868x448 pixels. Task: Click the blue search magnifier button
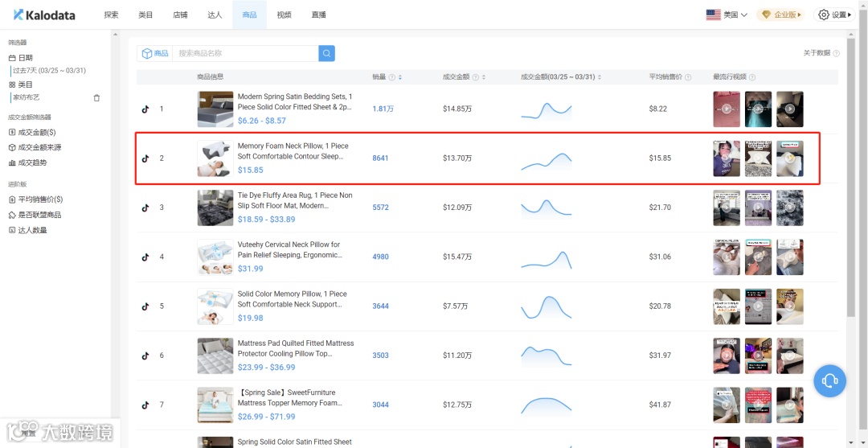coord(326,53)
